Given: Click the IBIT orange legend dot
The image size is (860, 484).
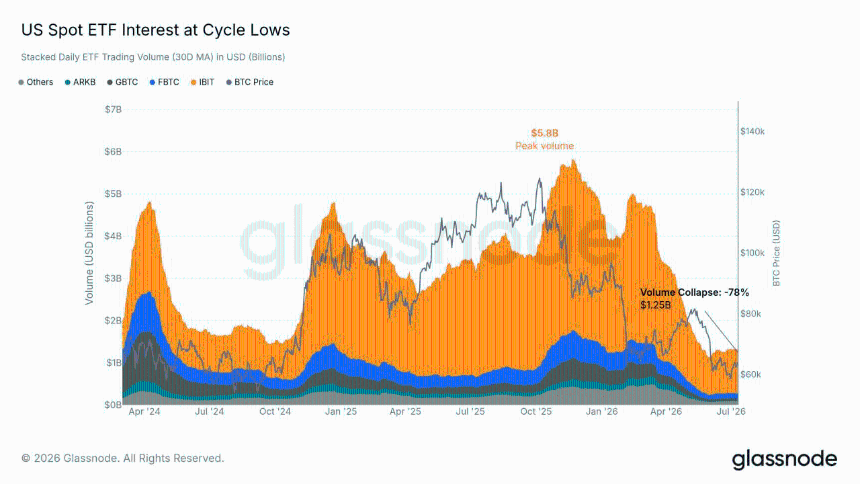Looking at the screenshot, I should coord(194,82).
